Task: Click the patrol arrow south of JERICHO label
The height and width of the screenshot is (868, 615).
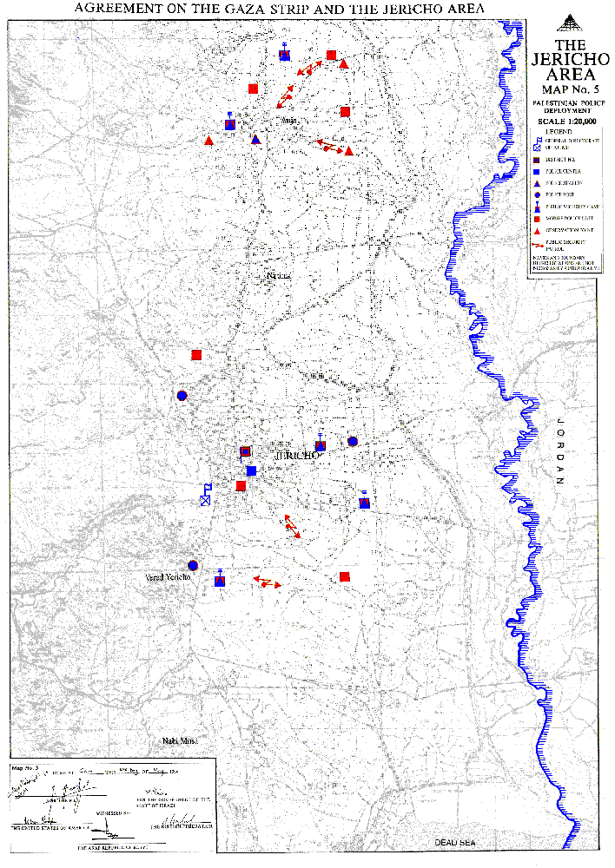Action: [293, 526]
